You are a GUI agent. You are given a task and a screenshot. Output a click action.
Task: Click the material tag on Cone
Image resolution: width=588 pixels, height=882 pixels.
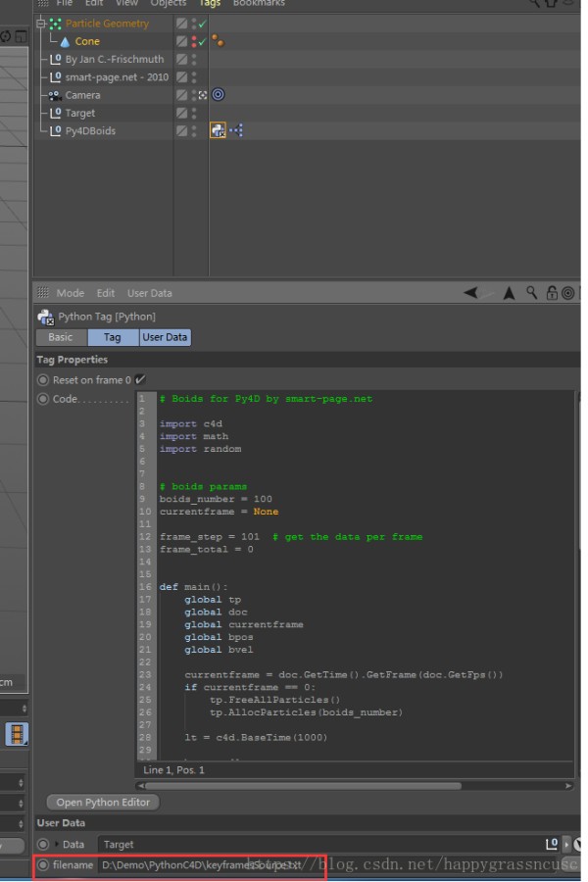coord(219,41)
